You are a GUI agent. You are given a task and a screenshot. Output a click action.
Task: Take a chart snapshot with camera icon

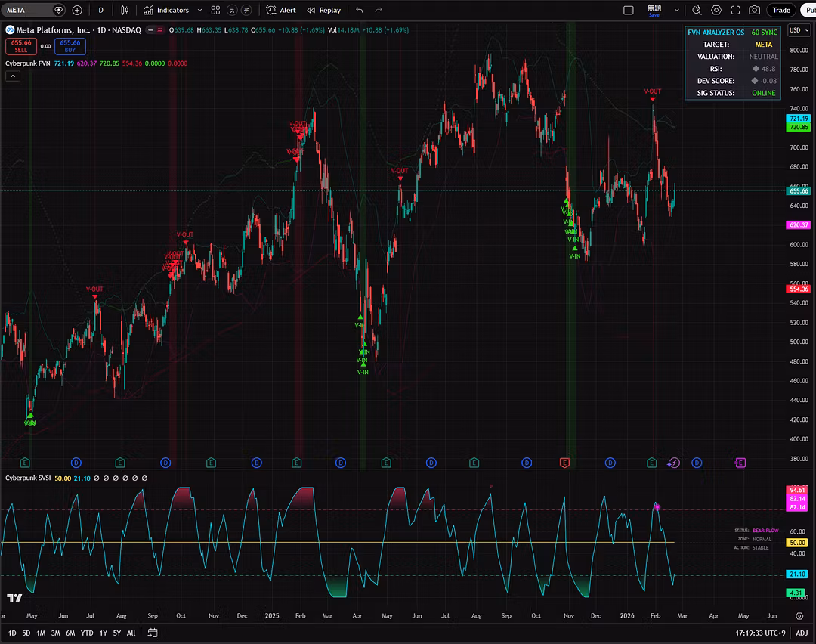[x=754, y=10]
